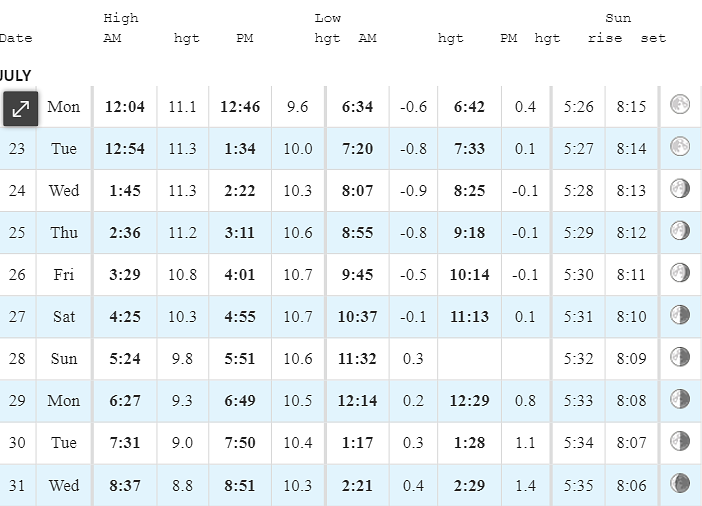Select the 8:07 low tide time on Wednesday 24

coord(357,190)
